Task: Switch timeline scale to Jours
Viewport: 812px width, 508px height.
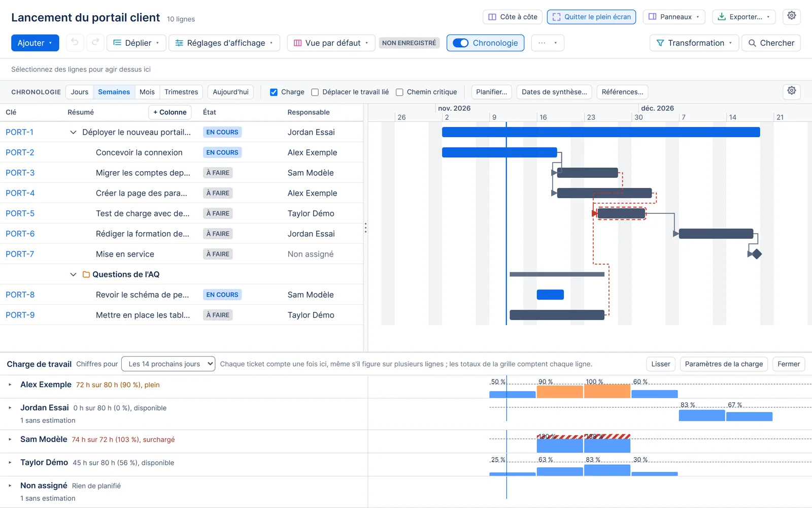Action: pos(80,92)
